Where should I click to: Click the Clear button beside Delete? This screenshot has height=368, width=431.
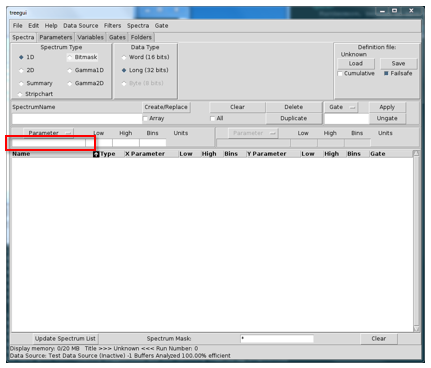[237, 107]
